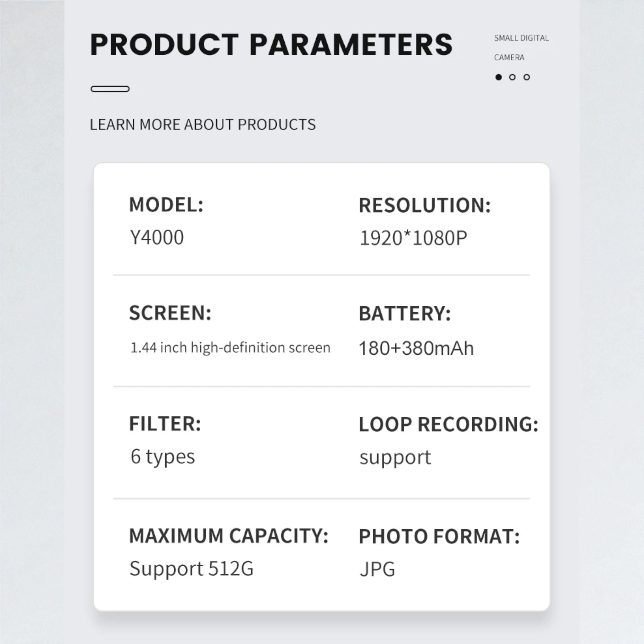Select the 1920*1080P resolution value
This screenshot has width=644, height=644.
(x=413, y=238)
